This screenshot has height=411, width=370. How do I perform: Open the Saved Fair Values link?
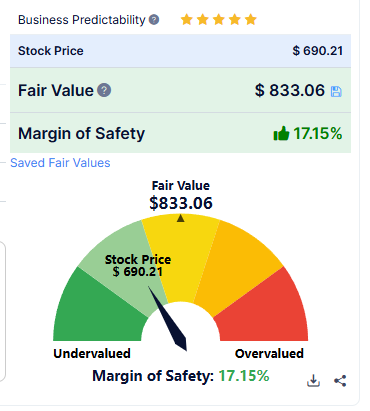[x=60, y=163]
